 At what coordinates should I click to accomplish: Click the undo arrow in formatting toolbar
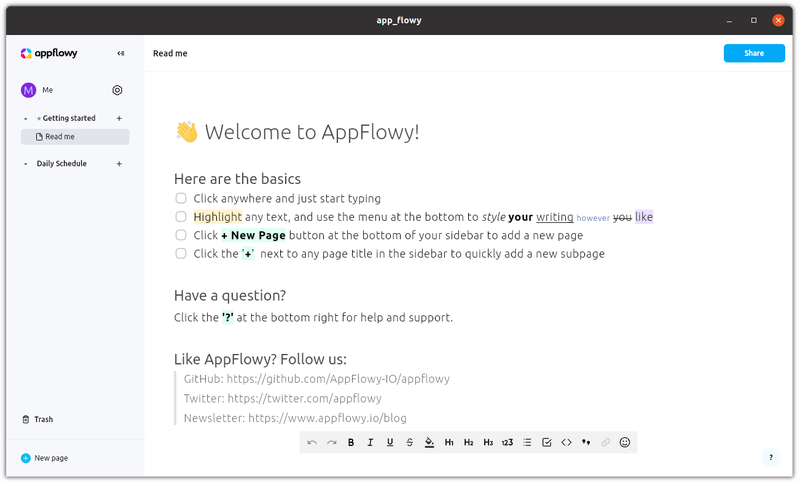(312, 443)
